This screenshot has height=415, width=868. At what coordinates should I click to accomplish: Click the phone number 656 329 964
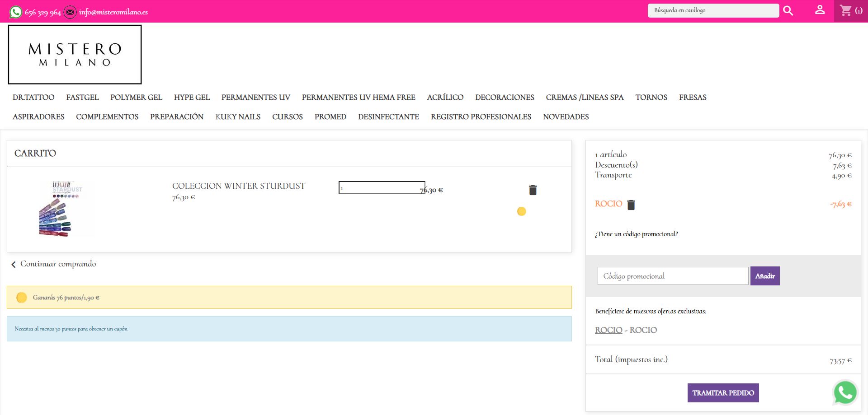[x=43, y=12]
